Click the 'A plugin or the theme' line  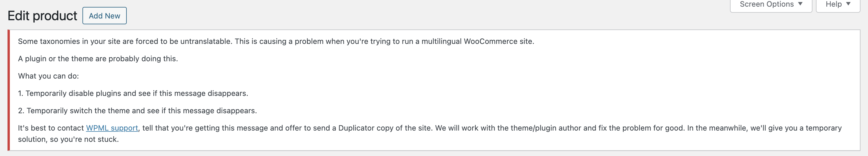98,59
